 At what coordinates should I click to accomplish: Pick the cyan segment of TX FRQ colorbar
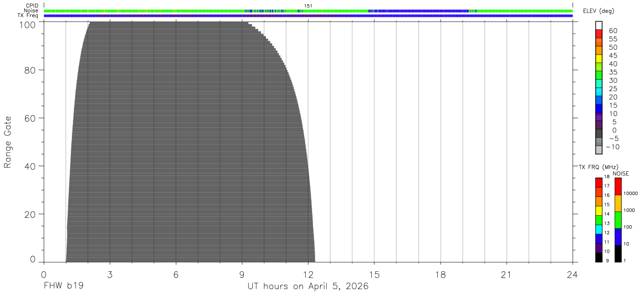tap(599, 229)
